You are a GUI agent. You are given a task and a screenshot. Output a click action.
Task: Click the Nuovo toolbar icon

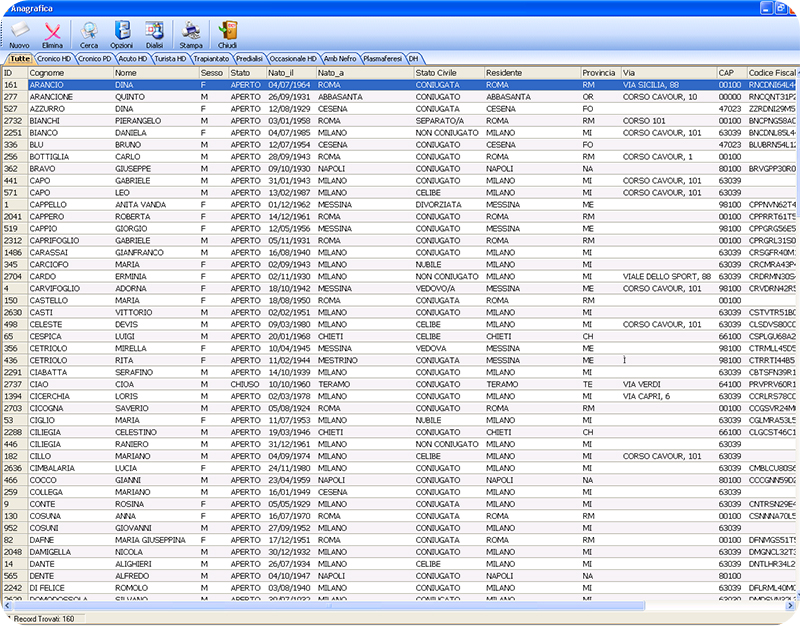(19, 35)
